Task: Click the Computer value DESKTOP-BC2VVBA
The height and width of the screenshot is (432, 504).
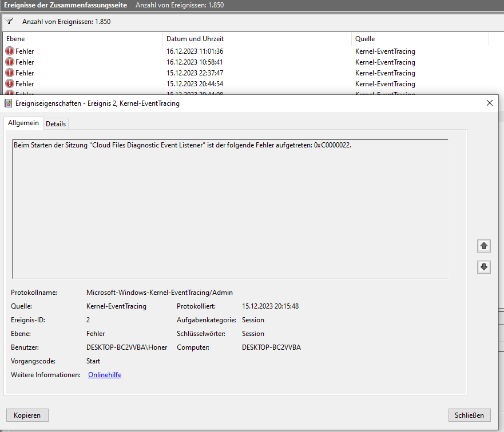Action: pos(271,347)
